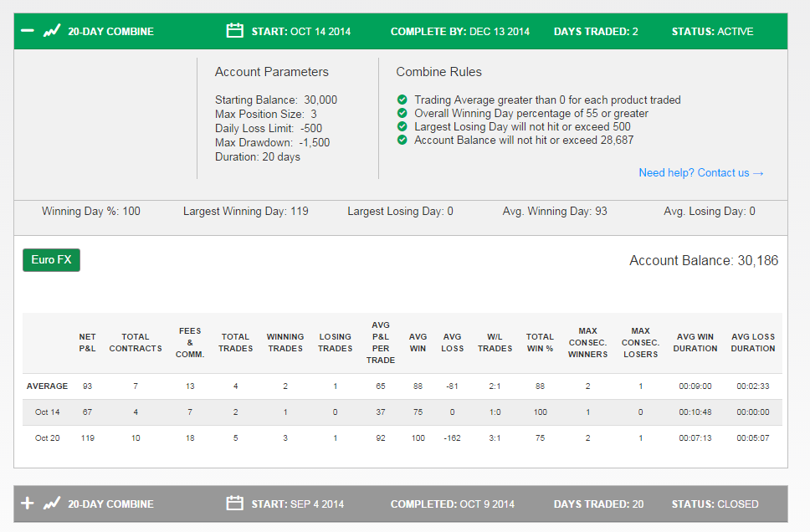Click green check icon for Winning Day percentage rule
This screenshot has height=532, width=810.
[402, 113]
